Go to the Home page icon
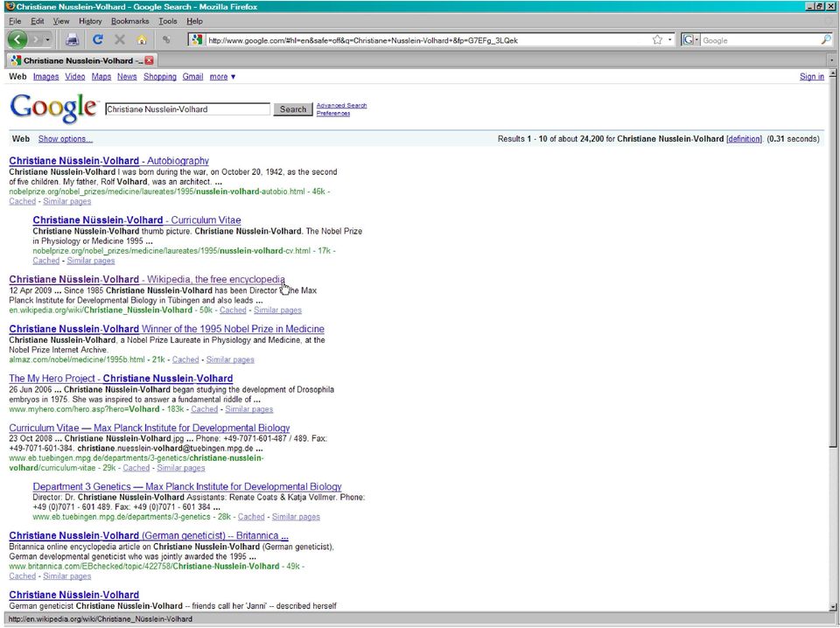The width and height of the screenshot is (840, 628). click(142, 39)
